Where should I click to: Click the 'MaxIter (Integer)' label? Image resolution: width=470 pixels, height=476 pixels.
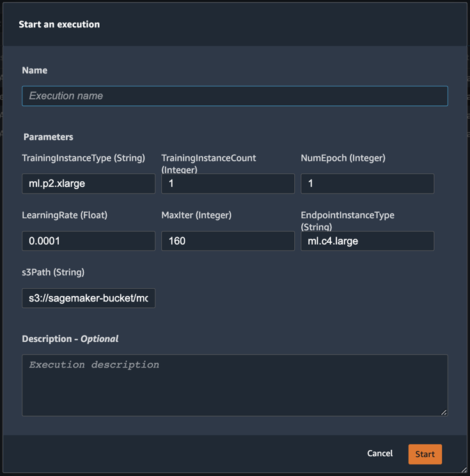click(196, 215)
